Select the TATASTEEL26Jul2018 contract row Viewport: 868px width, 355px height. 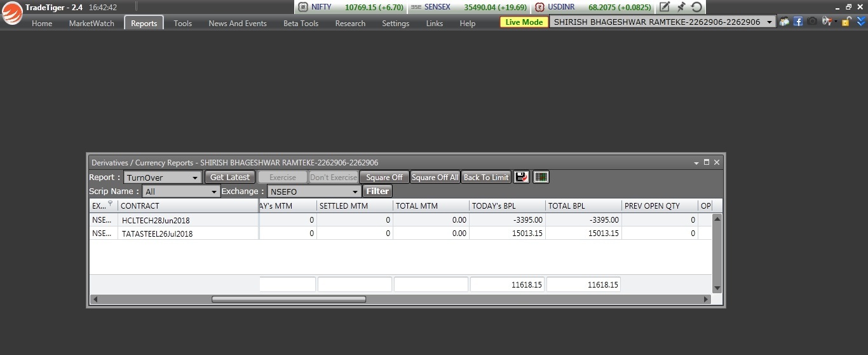coord(401,233)
